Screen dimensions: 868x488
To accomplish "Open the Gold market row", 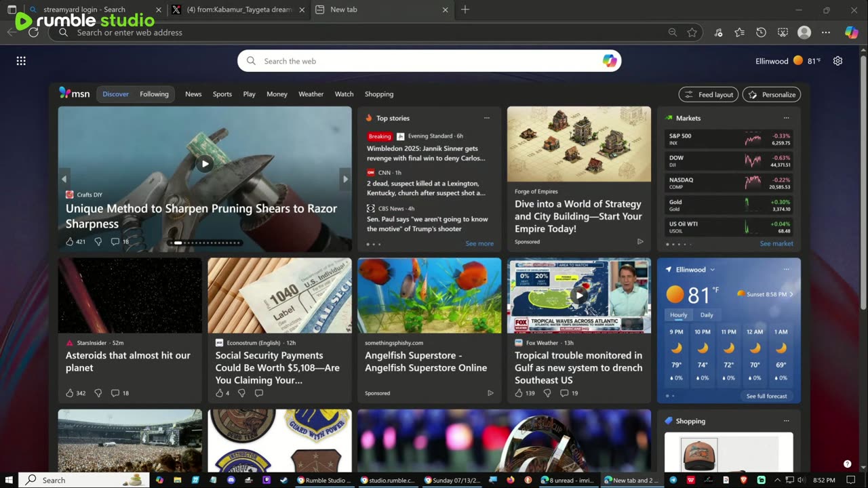I will pyautogui.click(x=729, y=205).
